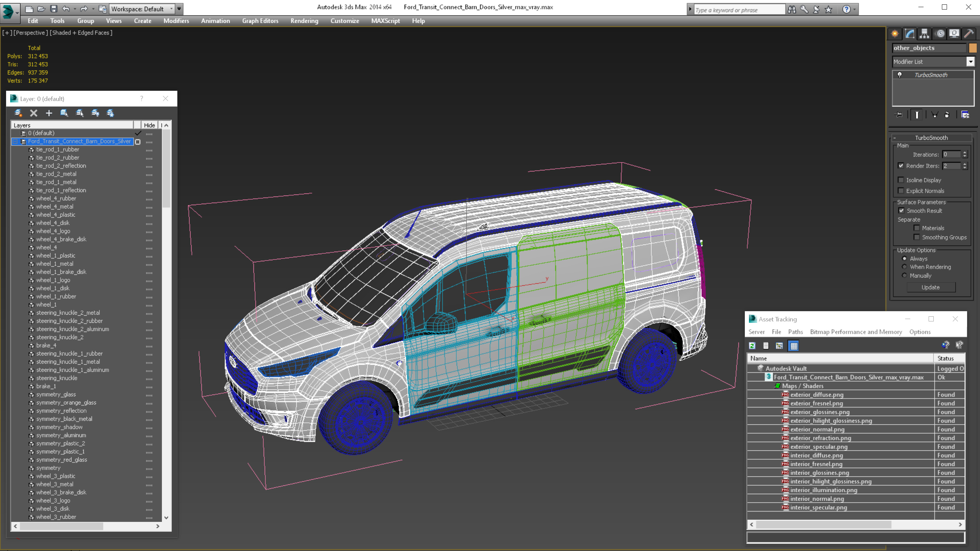The width and height of the screenshot is (980, 551).
Task: Enable the Explicit Normals checkbox
Action: tap(901, 190)
